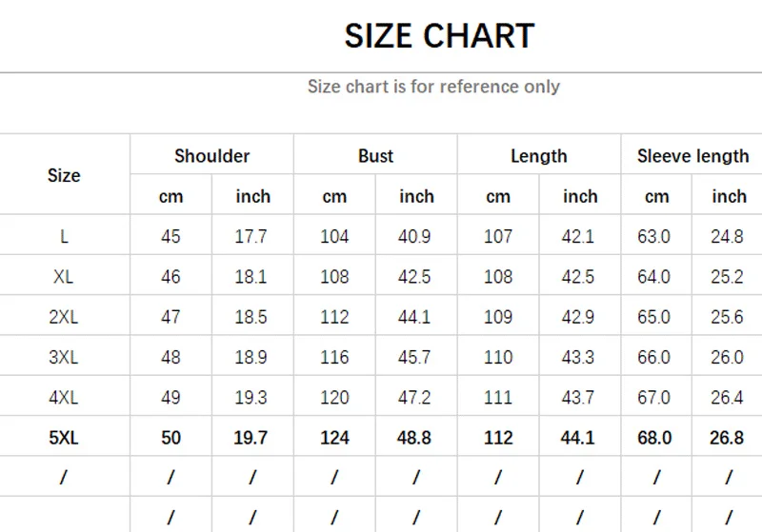Viewport: 762px width, 532px height.
Task: Click the 5XL bust value 124
Action: (334, 439)
